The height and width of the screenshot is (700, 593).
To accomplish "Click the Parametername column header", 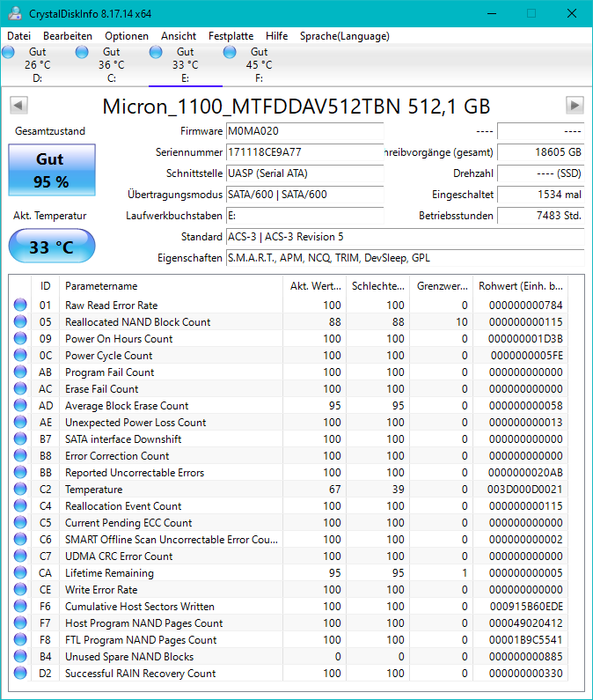I will (x=171, y=286).
